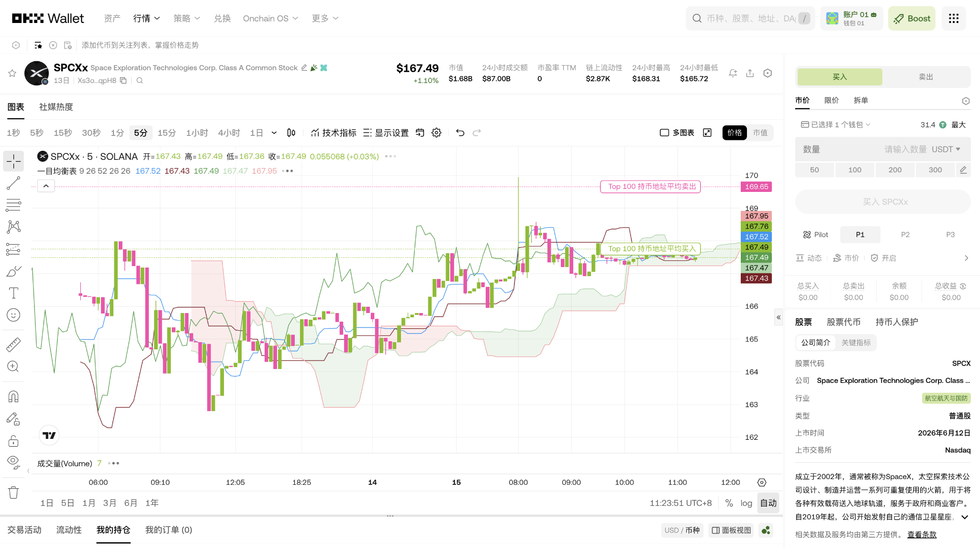Delete drawings with the trash icon
The image size is (980, 548).
(x=13, y=492)
